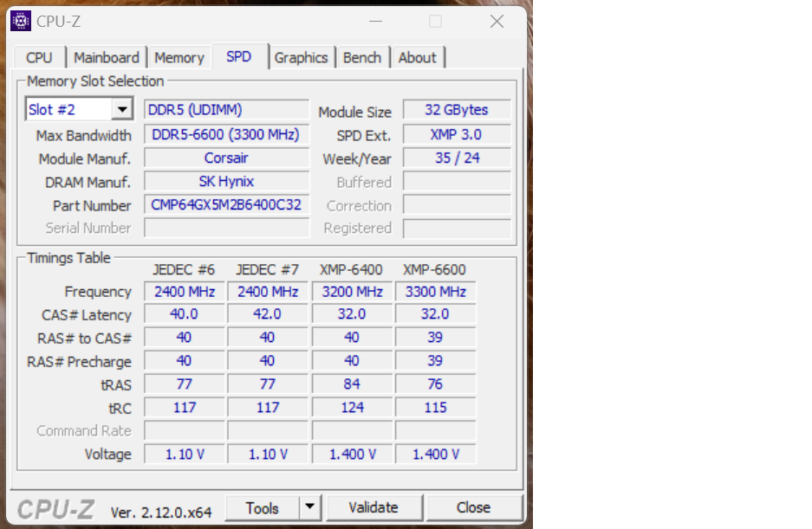The height and width of the screenshot is (529, 812).
Task: Click the tRC value 115
Action: (436, 408)
